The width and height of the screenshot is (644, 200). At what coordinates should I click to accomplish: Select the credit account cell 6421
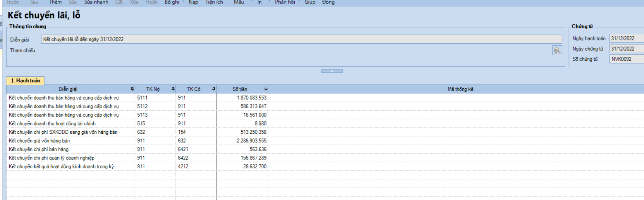point(196,149)
